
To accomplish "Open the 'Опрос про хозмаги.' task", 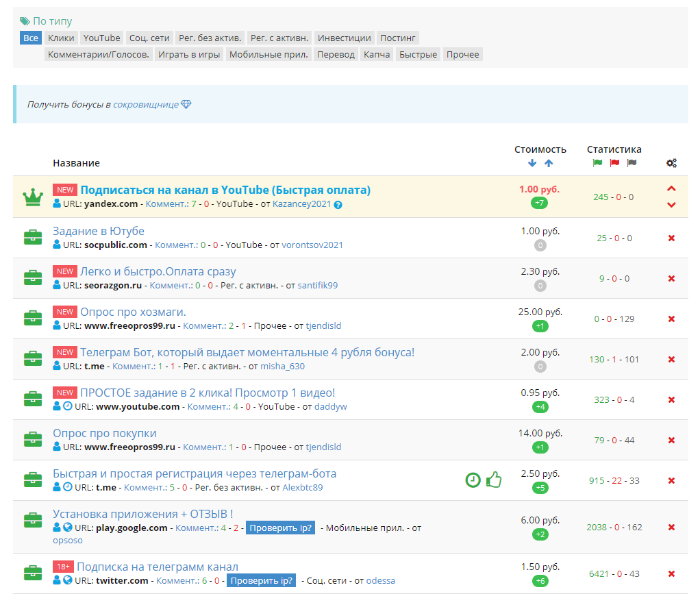I will pos(133,312).
